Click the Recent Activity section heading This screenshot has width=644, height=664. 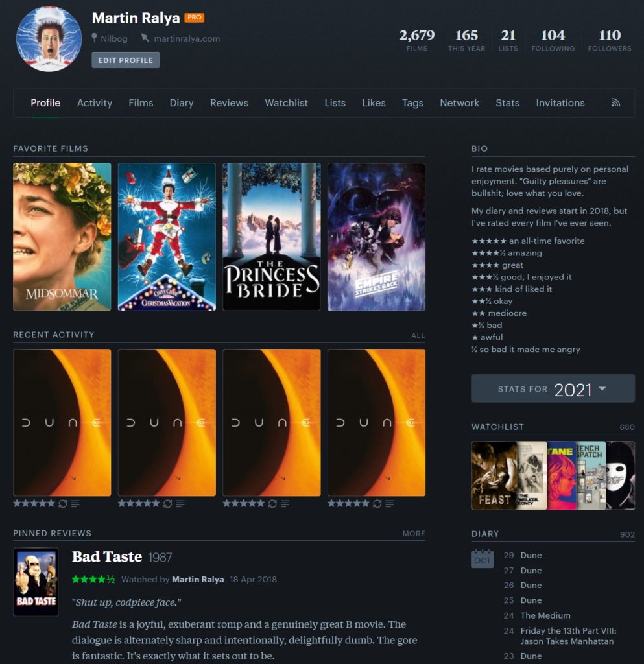click(x=54, y=335)
